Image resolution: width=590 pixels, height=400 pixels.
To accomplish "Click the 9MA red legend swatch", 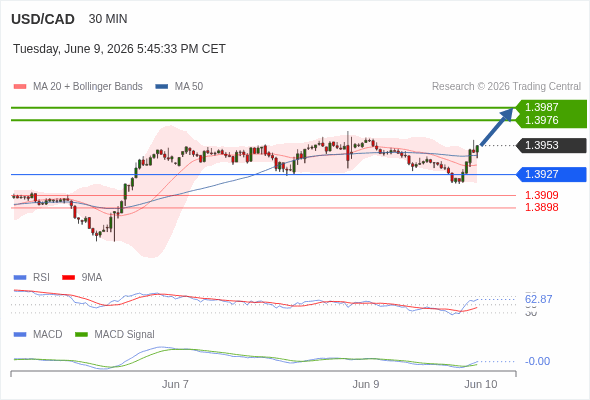I will click(68, 278).
